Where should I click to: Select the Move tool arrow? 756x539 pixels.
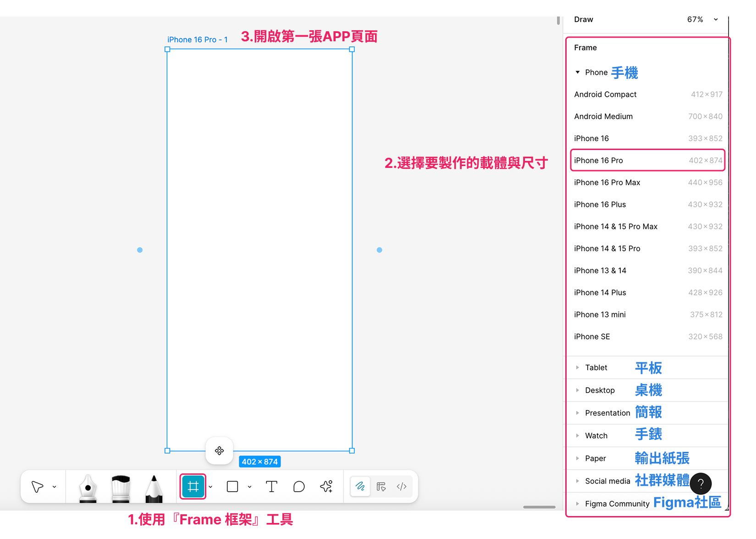click(x=37, y=487)
